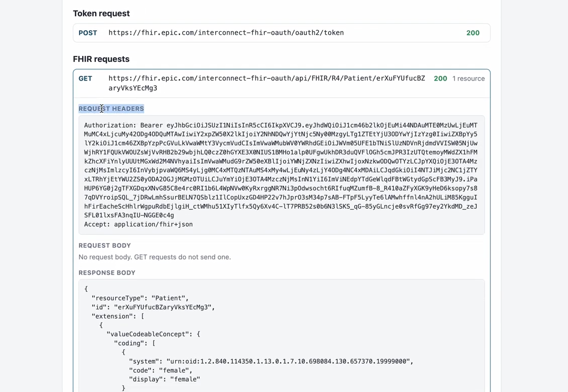Click the "code": "female" line
This screenshot has width=568, height=392.
[x=160, y=370]
